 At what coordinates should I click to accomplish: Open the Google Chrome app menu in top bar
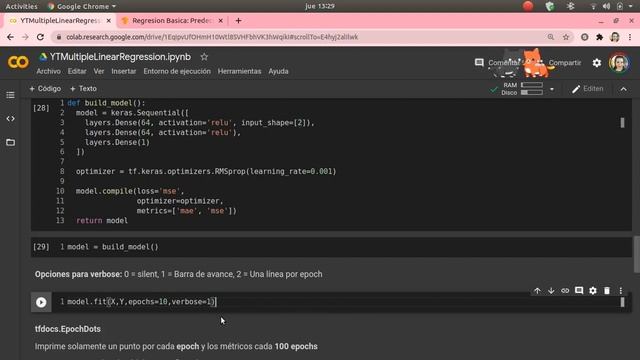(82, 6)
